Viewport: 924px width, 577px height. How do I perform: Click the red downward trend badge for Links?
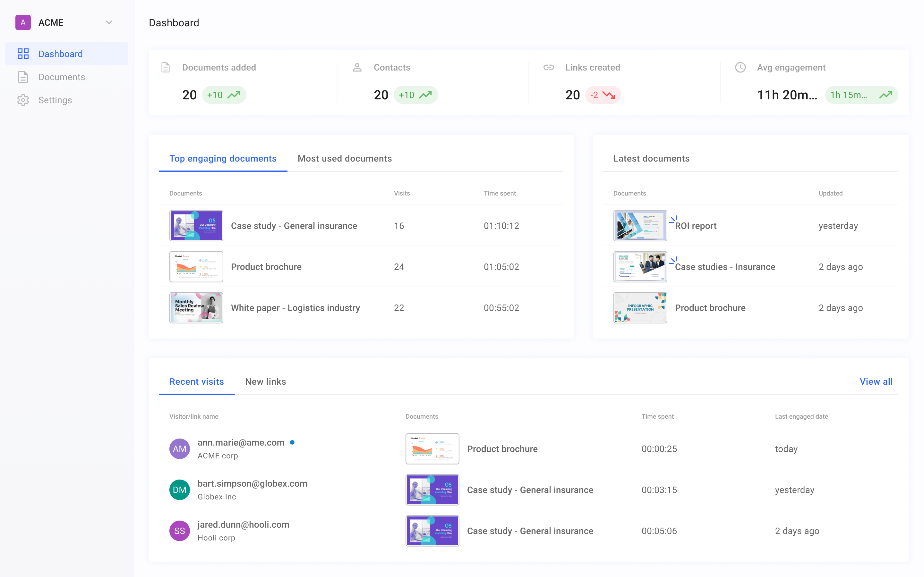(603, 95)
